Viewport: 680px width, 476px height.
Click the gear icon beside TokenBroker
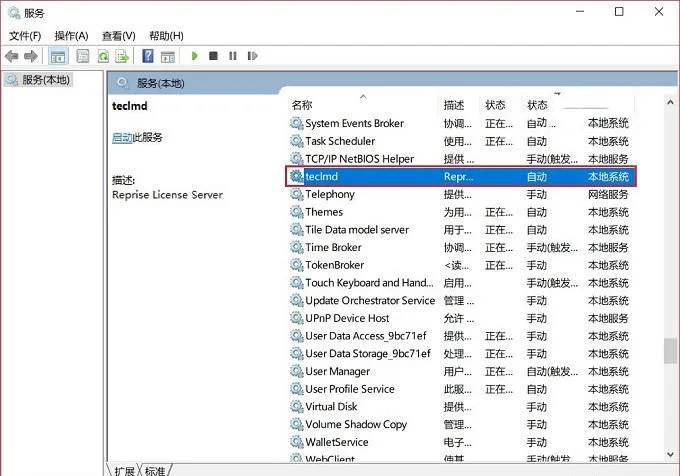[297, 264]
